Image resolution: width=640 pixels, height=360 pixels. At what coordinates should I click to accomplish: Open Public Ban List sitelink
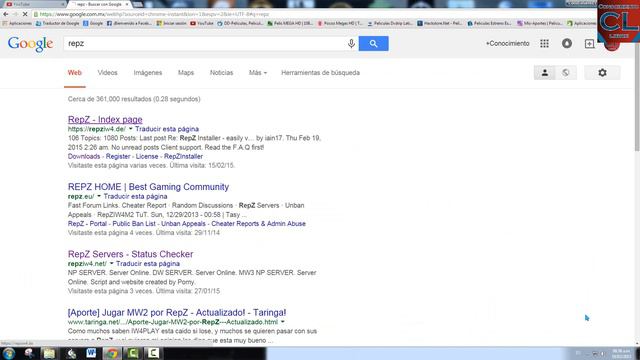pyautogui.click(x=134, y=224)
